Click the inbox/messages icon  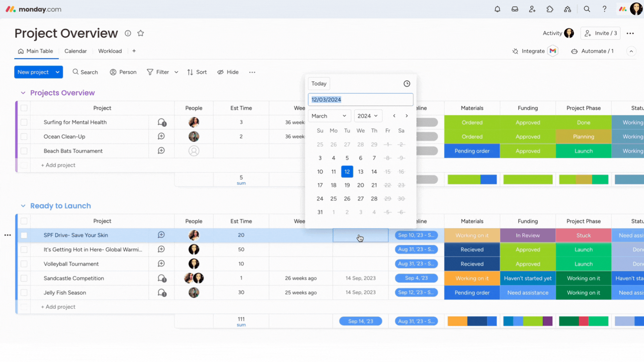(515, 9)
